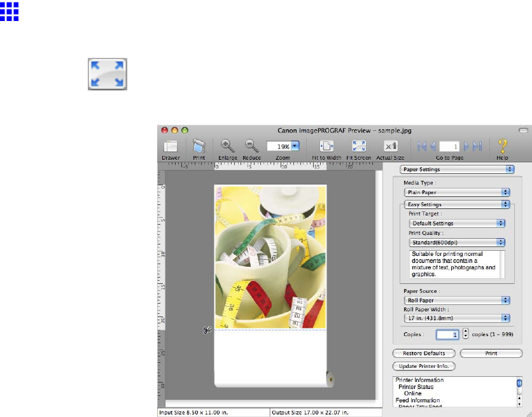The width and height of the screenshot is (532, 417).
Task: Click the Printer Information scrollbar
Action: pos(519,392)
